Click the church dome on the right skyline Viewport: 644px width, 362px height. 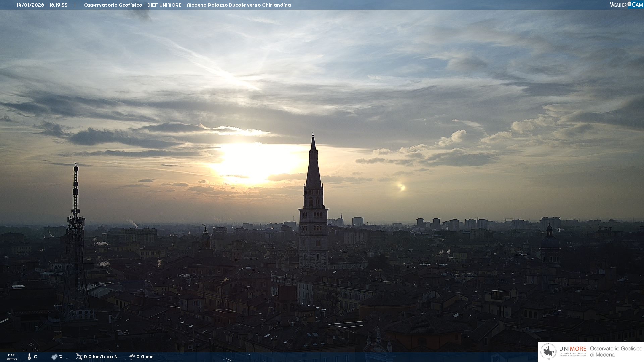tap(550, 241)
